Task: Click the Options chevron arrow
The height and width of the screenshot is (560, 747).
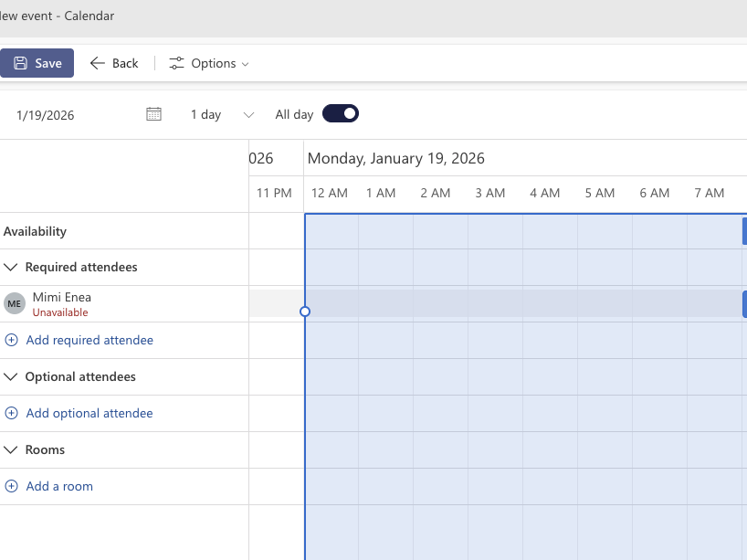Action: [x=246, y=64]
